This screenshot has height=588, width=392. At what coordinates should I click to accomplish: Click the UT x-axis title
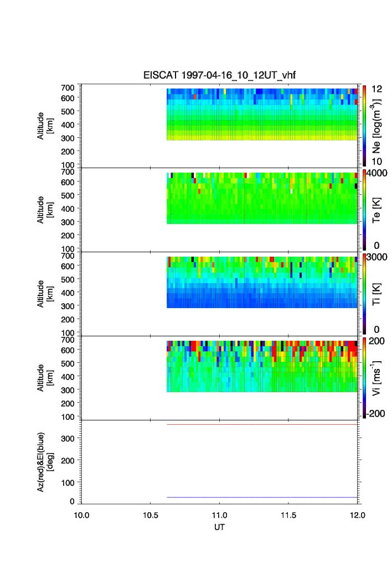click(x=219, y=527)
